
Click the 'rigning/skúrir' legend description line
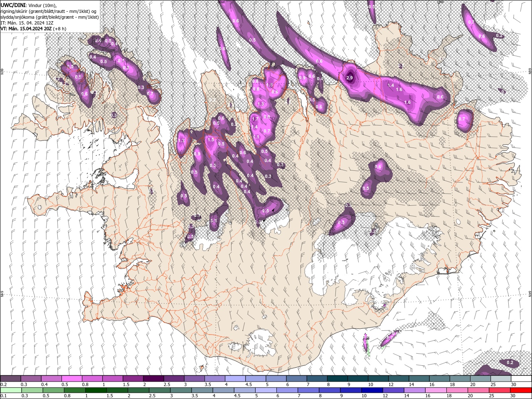tap(49, 11)
